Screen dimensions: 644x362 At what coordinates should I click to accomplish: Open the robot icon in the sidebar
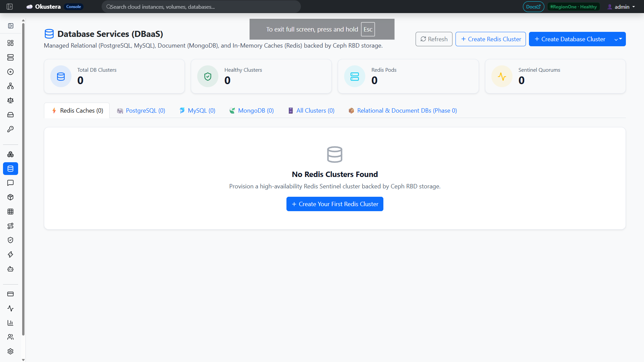pos(10,269)
